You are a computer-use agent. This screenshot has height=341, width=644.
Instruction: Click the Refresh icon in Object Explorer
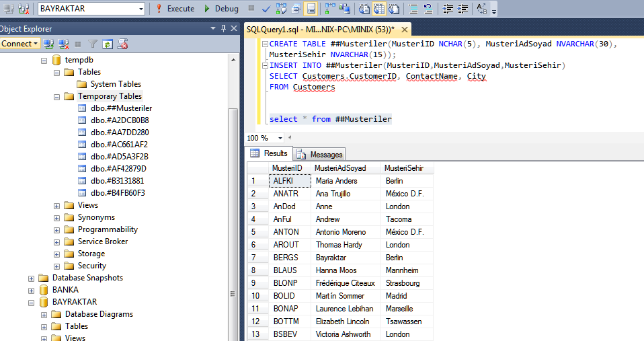point(108,44)
